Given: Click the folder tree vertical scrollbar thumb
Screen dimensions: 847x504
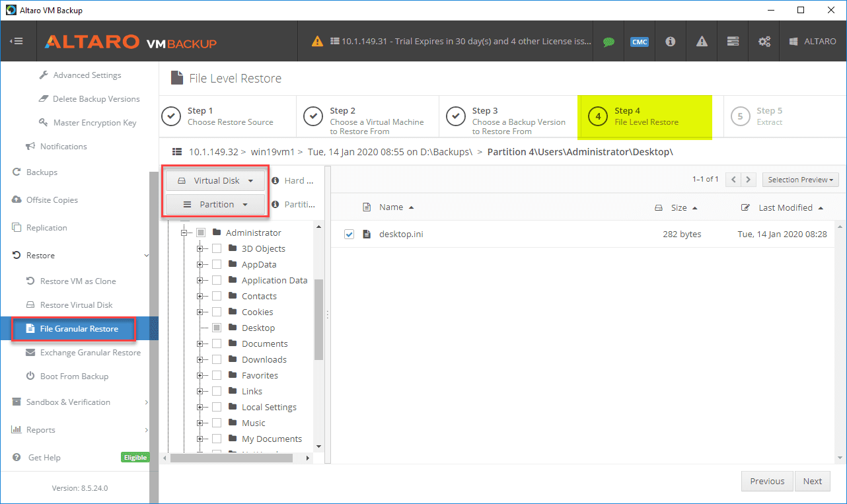Looking at the screenshot, I should click(318, 319).
